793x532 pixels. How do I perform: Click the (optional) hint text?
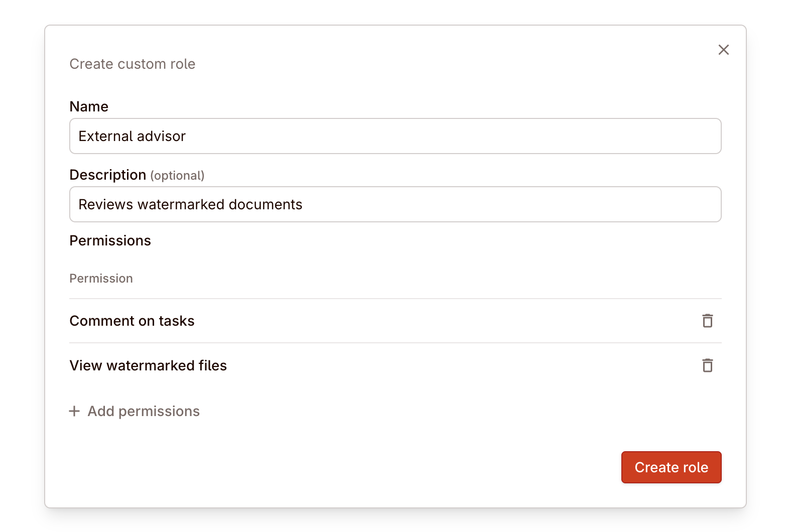click(x=177, y=176)
